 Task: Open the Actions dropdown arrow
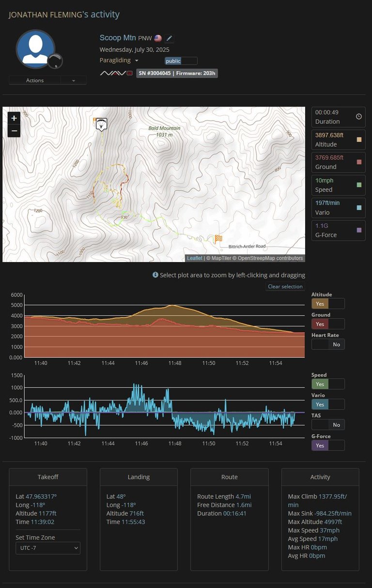(74, 80)
